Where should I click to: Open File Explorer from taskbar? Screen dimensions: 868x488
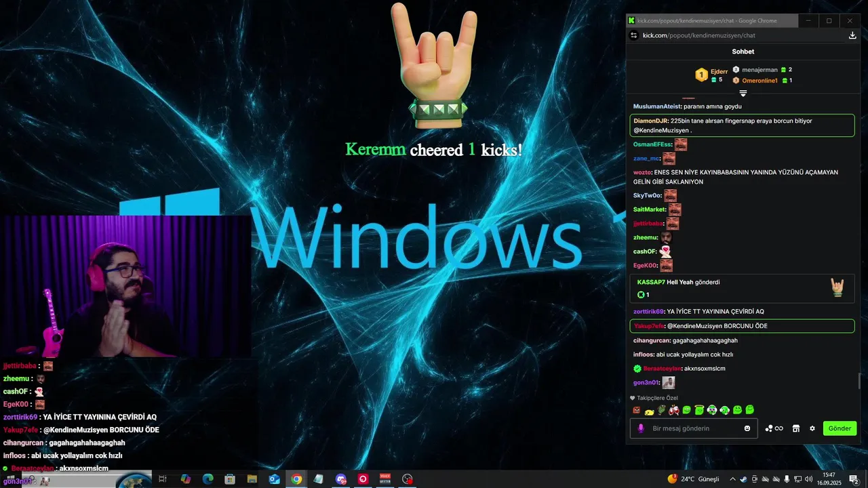click(x=252, y=479)
